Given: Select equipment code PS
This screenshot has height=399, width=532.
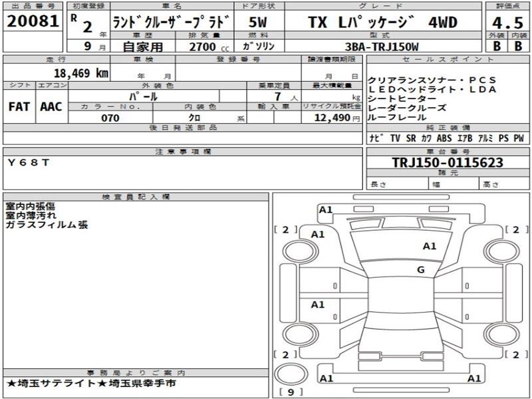Looking at the screenshot, I should coord(504,138).
